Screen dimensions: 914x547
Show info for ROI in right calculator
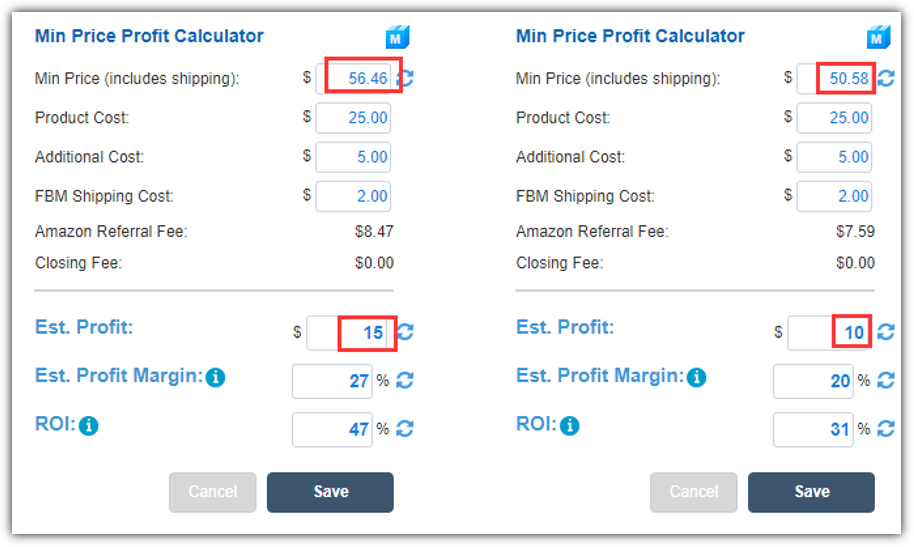pyautogui.click(x=570, y=426)
